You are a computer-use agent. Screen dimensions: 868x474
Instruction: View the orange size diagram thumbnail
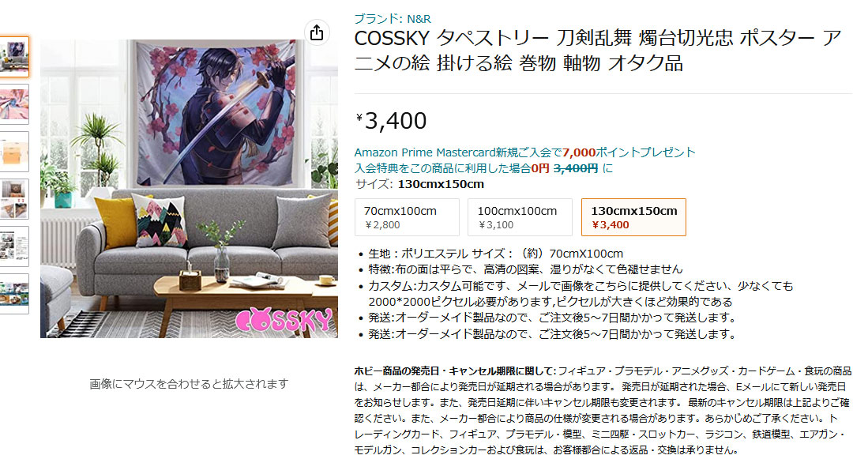click(14, 152)
